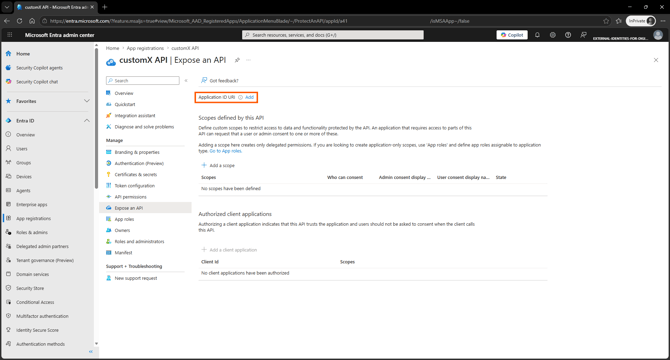The height and width of the screenshot is (360, 670).
Task: Focus the Search resources, services, and docs box
Action: (x=333, y=35)
